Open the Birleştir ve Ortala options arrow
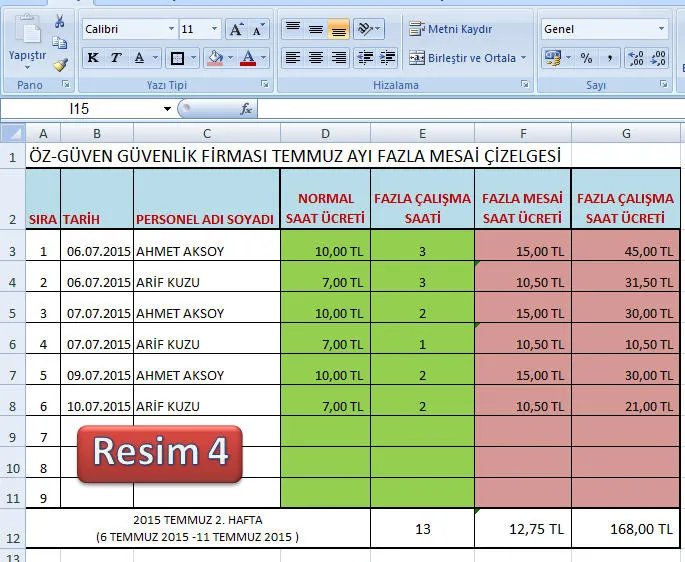 (x=524, y=58)
